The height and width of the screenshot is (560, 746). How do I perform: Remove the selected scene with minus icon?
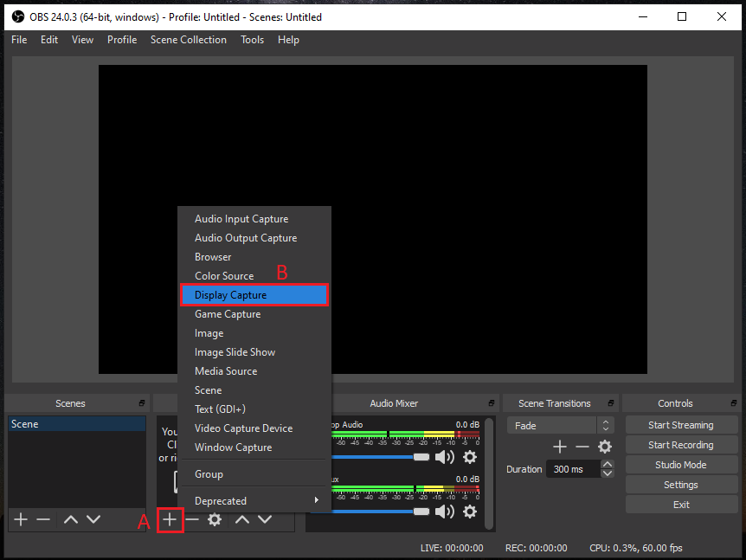click(43, 519)
